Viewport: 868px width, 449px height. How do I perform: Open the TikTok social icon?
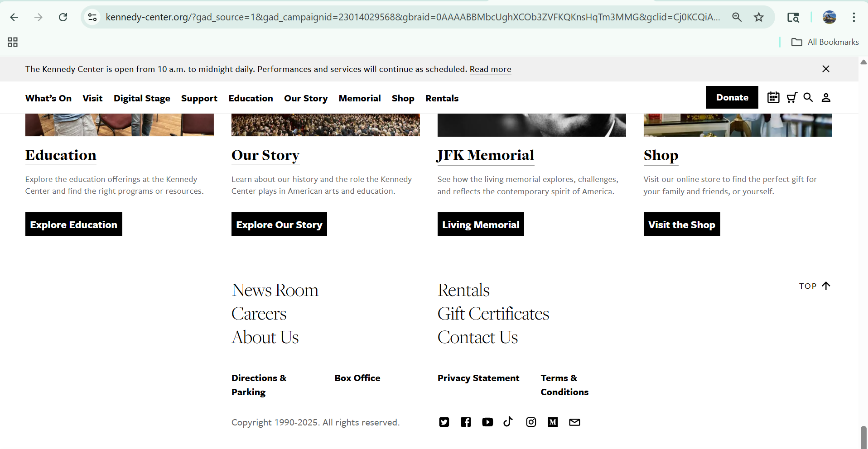coord(508,422)
